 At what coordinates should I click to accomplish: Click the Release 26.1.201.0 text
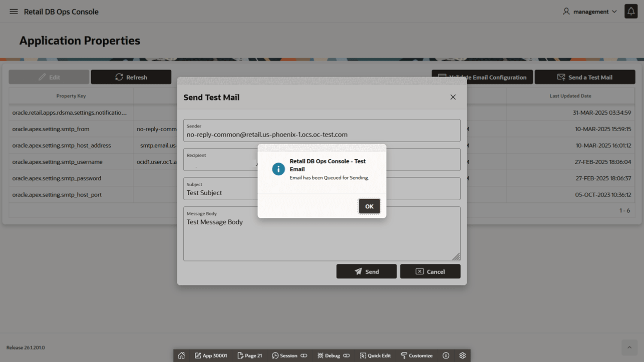(x=26, y=347)
